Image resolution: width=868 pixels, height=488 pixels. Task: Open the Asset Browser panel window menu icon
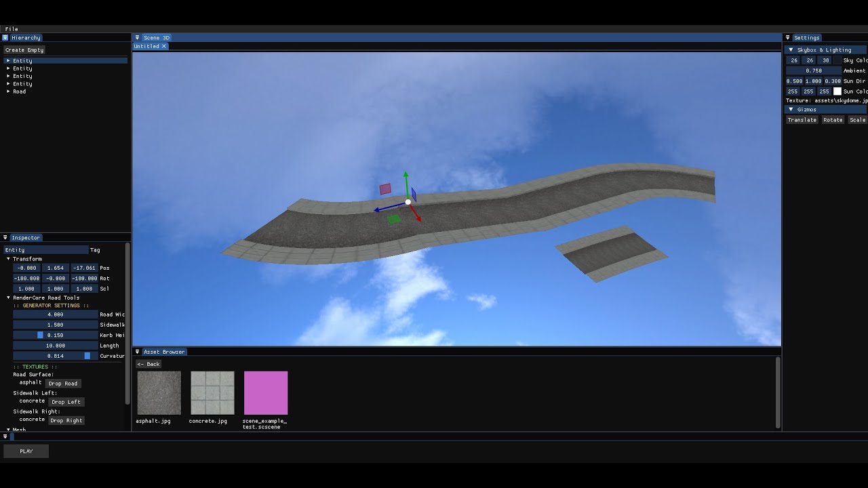(138, 352)
